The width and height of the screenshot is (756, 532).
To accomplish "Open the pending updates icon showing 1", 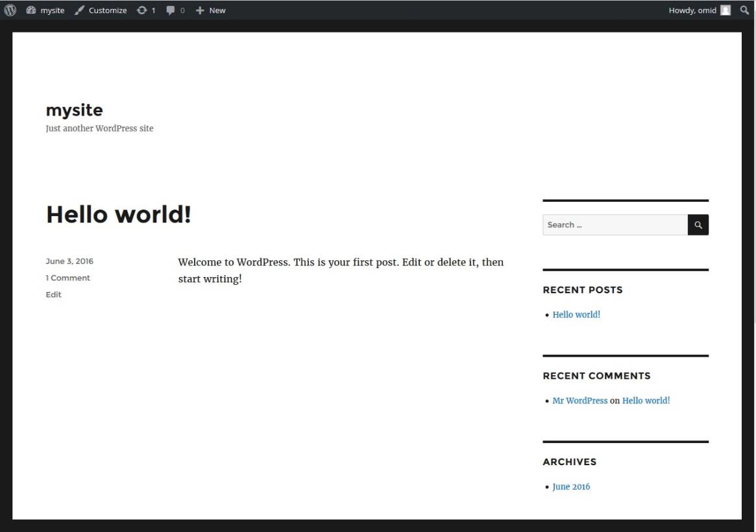I will pyautogui.click(x=146, y=10).
